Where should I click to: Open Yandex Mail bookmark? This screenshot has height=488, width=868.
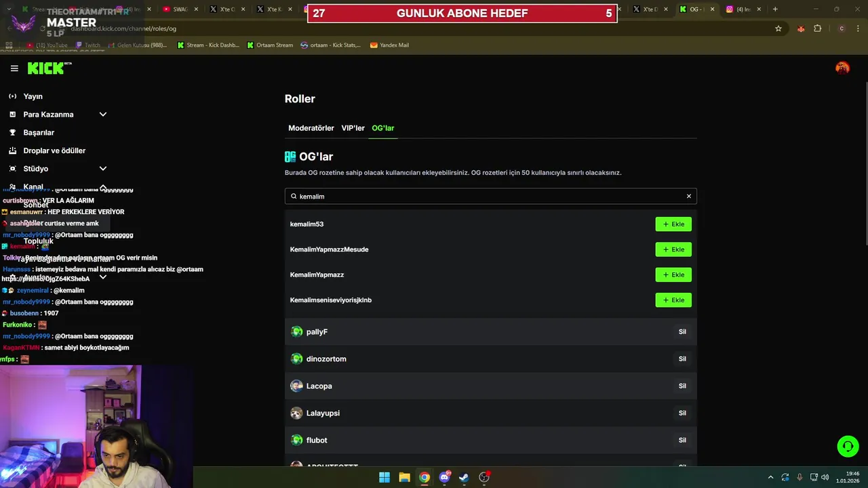tap(389, 45)
